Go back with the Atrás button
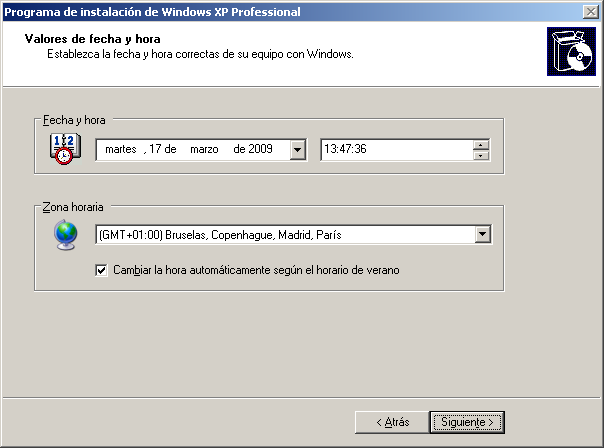Screen dimensions: 604x448 tap(392, 422)
